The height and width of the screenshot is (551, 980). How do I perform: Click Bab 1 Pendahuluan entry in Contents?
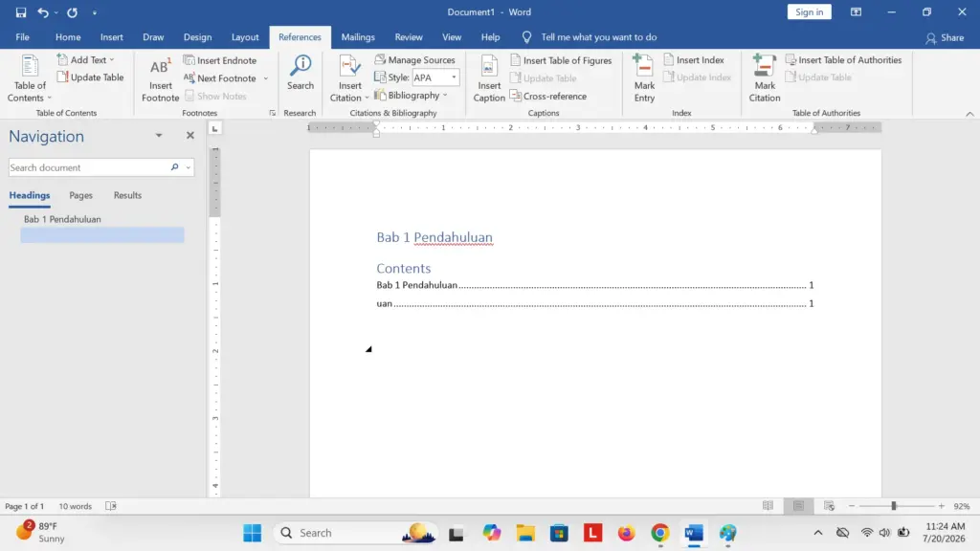point(594,285)
